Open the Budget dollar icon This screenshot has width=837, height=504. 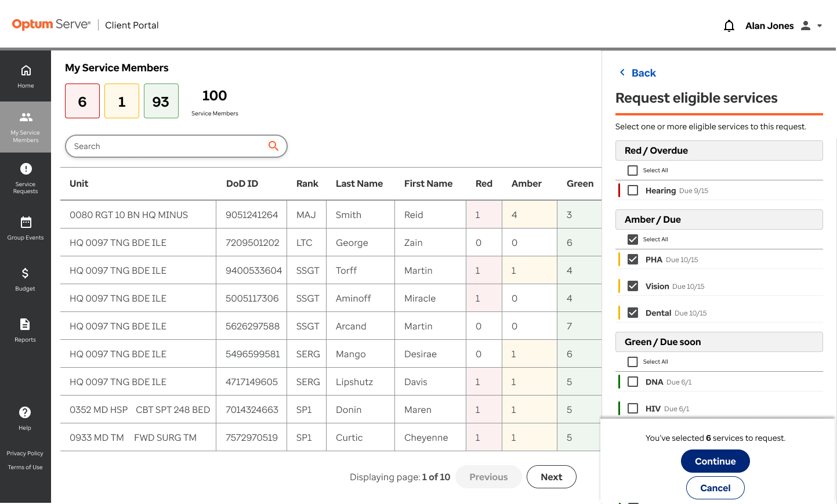point(26,273)
